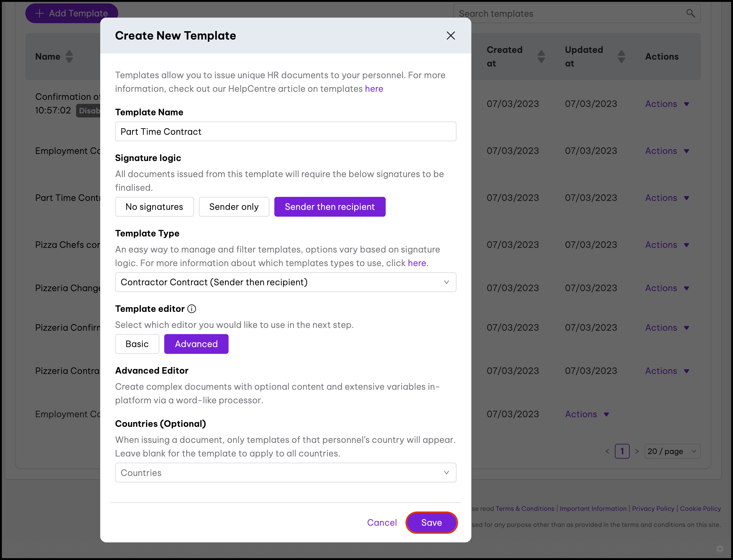Viewport: 733px width, 560px height.
Task: Switch to Basic template editor
Action: coord(137,344)
